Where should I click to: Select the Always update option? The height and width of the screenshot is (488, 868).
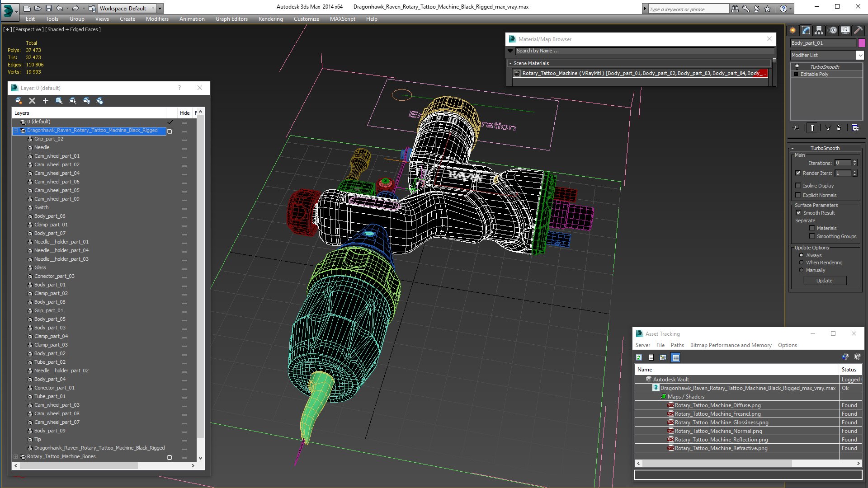pos(801,255)
